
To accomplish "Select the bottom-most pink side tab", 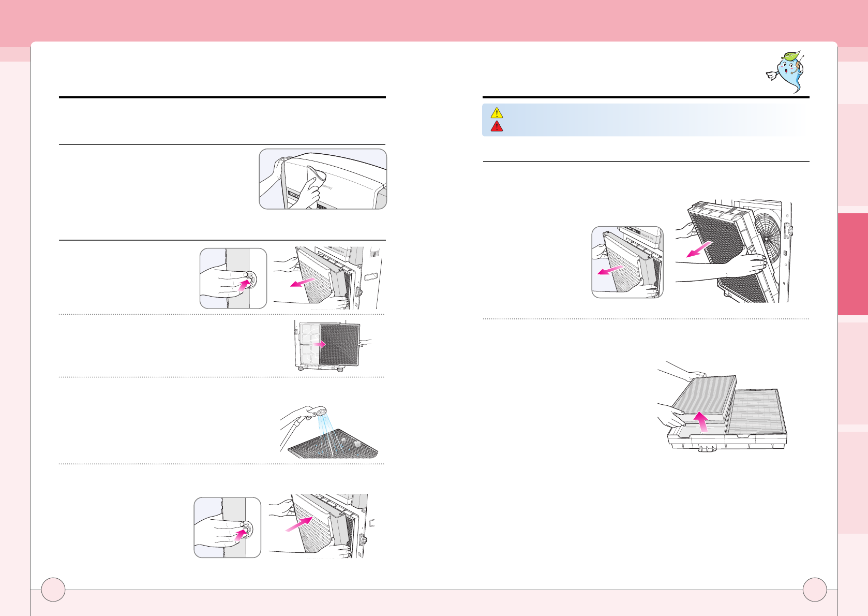I will (852, 482).
